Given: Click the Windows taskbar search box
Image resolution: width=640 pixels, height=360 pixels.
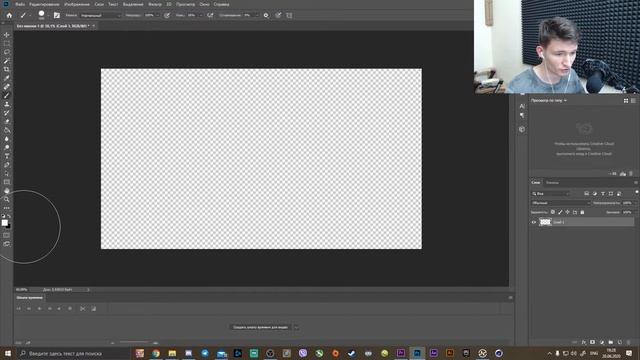Looking at the screenshot, I should (73, 353).
